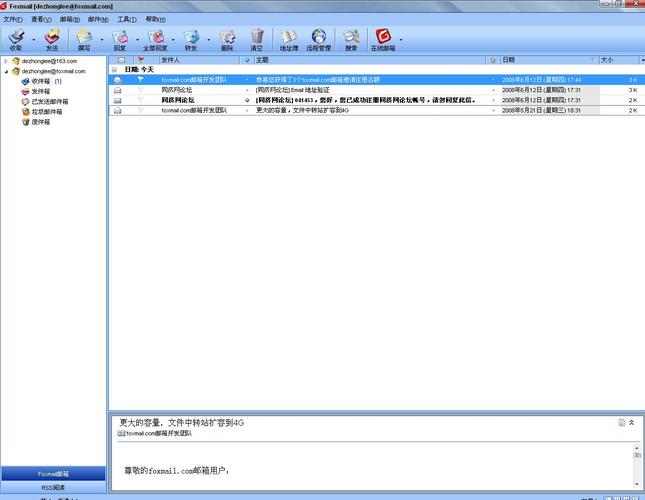This screenshot has height=500, width=645.
Task: Sort messages by the 大小 column header
Action: (619, 60)
